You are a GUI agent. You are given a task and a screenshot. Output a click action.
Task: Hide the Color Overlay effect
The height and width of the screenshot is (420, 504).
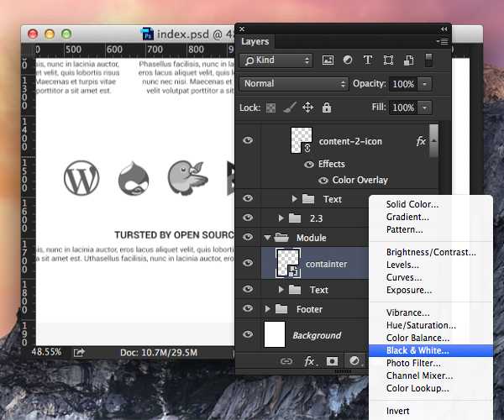click(x=323, y=181)
